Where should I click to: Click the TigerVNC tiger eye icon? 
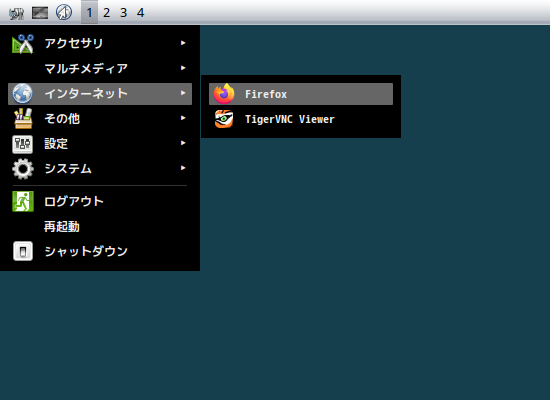224,119
